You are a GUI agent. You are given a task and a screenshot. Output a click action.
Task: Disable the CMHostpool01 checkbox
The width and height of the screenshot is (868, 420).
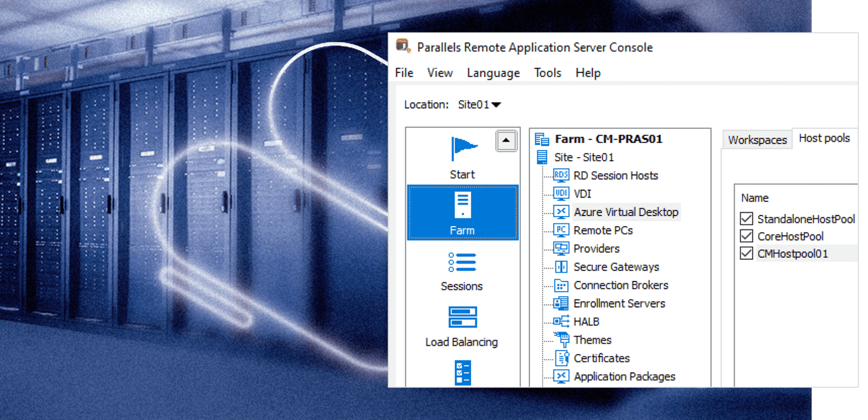click(747, 254)
